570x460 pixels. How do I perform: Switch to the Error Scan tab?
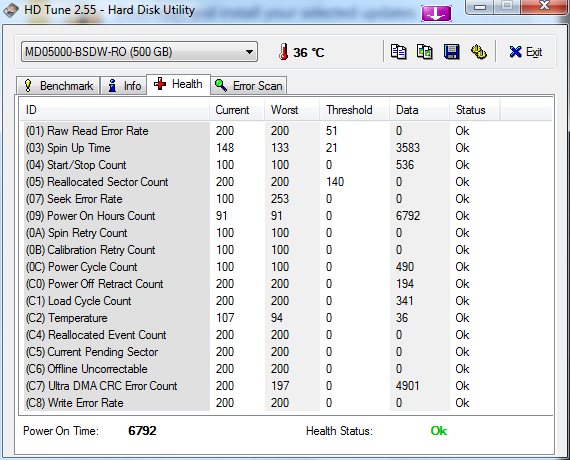249,86
